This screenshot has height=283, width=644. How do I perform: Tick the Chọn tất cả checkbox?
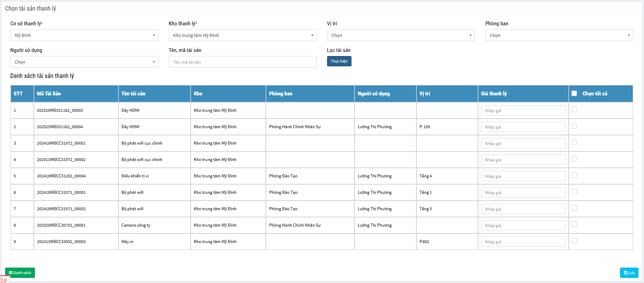[x=574, y=93]
